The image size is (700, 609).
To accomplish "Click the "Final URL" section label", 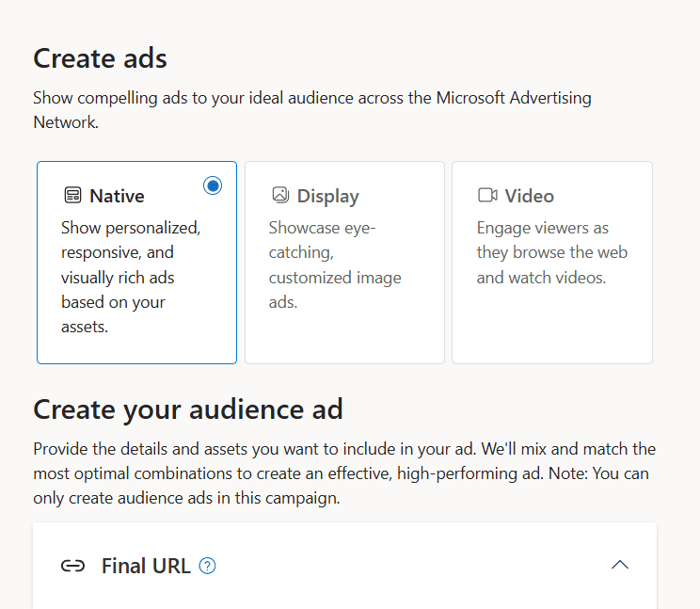I will pos(146,566).
